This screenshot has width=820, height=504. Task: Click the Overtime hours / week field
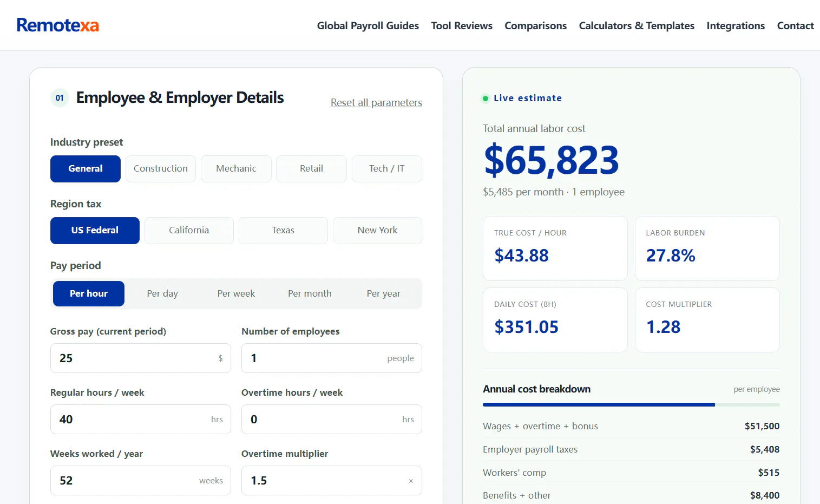(x=332, y=420)
